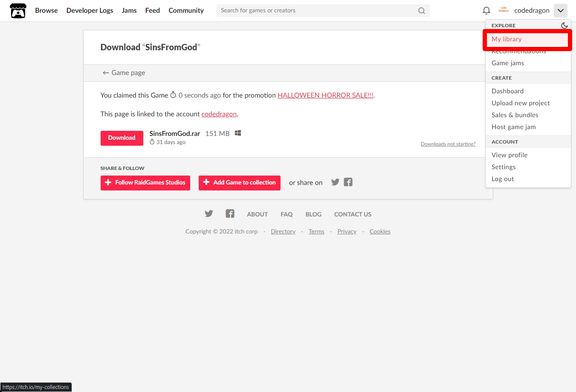This screenshot has height=392, width=576.
Task: Click the SinsFromGod.rar file name
Action: (175, 134)
